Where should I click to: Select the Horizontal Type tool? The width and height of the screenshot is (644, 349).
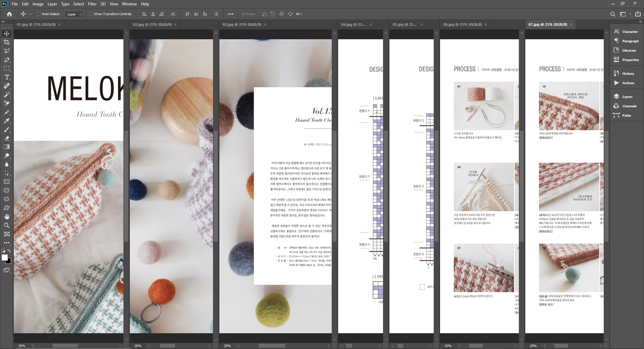point(6,77)
